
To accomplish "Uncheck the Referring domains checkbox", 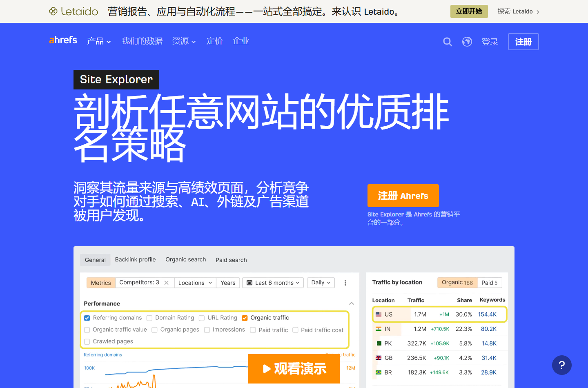I will [87, 318].
